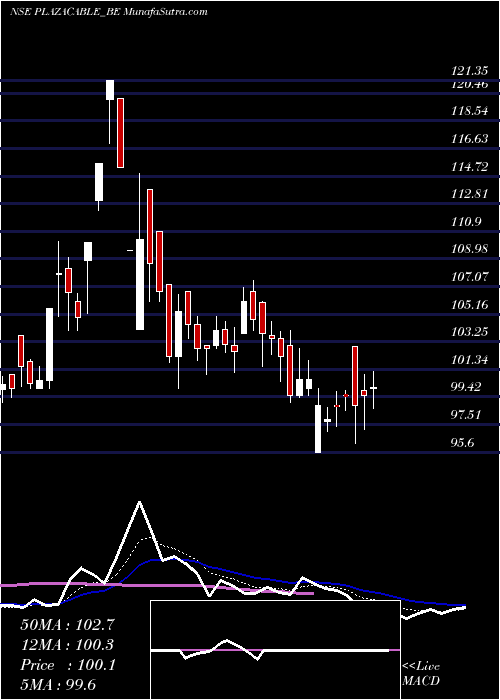Click the lowest white candle touching 95.6
Image resolution: width=500 pixels, height=700 pixels.
318,429
